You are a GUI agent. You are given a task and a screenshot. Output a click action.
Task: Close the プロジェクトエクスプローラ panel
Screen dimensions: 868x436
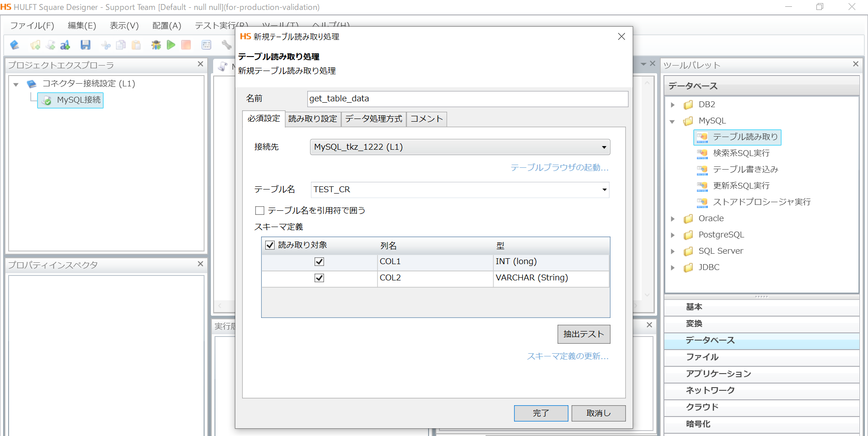coord(200,64)
